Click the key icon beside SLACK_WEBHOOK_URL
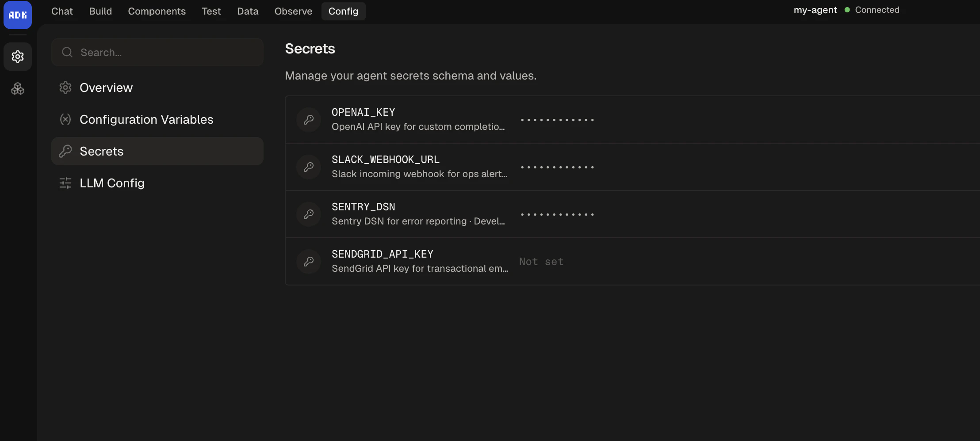This screenshot has height=441, width=980. click(308, 167)
